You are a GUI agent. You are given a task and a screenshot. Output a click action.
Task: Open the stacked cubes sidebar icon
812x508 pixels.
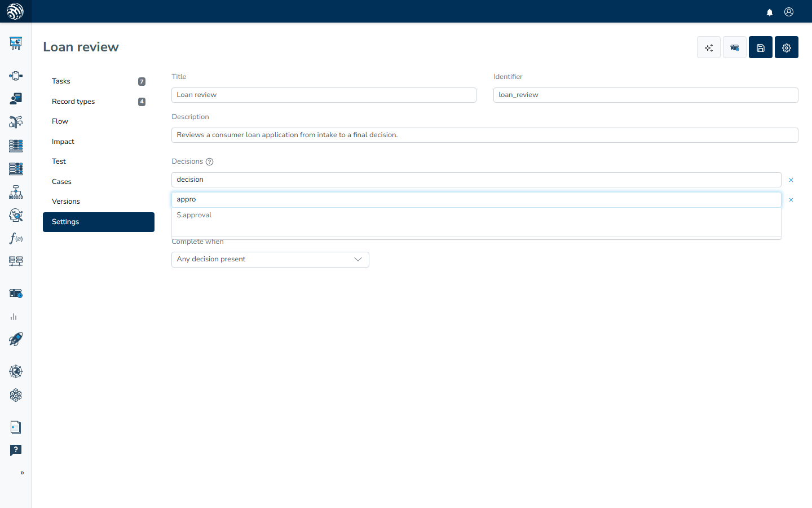(x=16, y=395)
